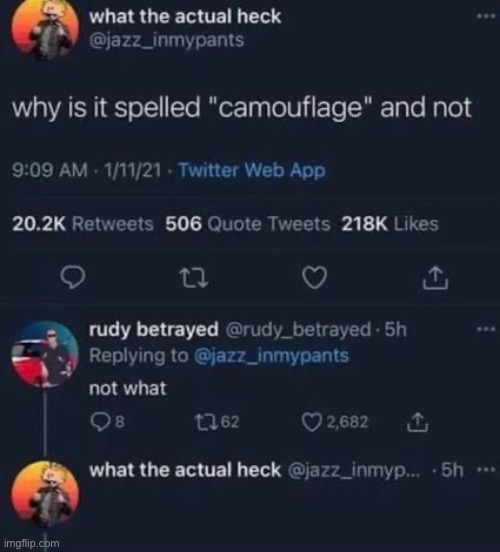The height and width of the screenshot is (552, 500).
Task: Like rudy betrayed's reply with 2,682 likes
Action: click(335, 422)
